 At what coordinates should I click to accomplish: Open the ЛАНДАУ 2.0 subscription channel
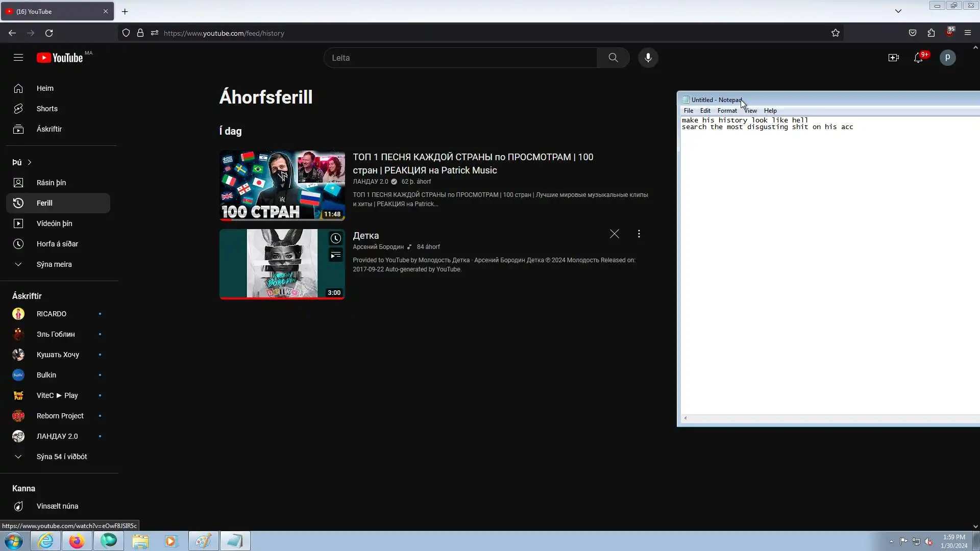pos(57,436)
